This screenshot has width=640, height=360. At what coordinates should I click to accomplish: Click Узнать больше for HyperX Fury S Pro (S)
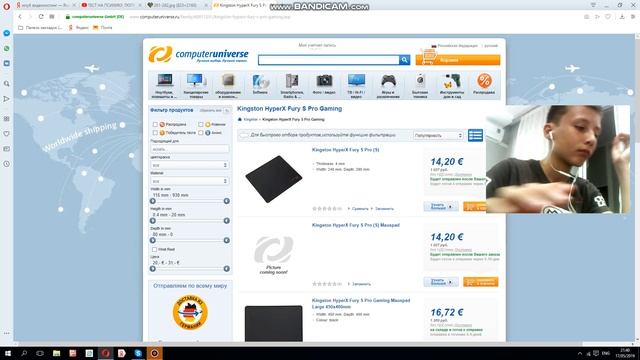point(441,207)
